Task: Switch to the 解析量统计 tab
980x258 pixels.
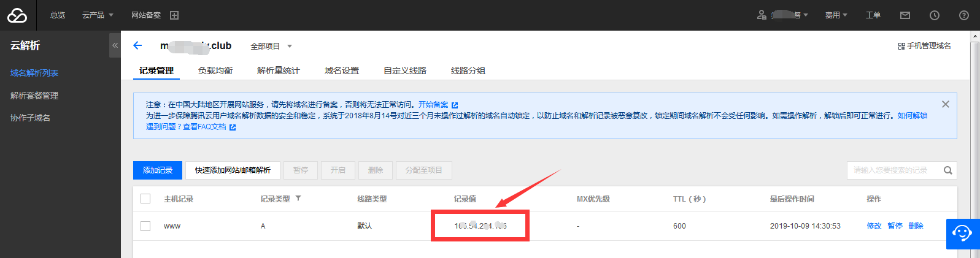Action: click(279, 70)
